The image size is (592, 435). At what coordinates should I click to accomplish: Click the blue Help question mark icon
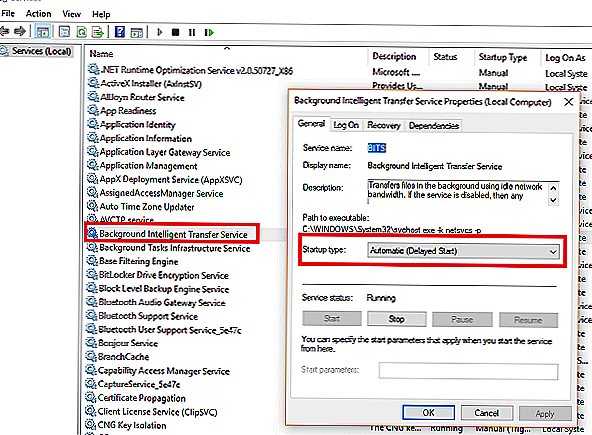[x=120, y=32]
